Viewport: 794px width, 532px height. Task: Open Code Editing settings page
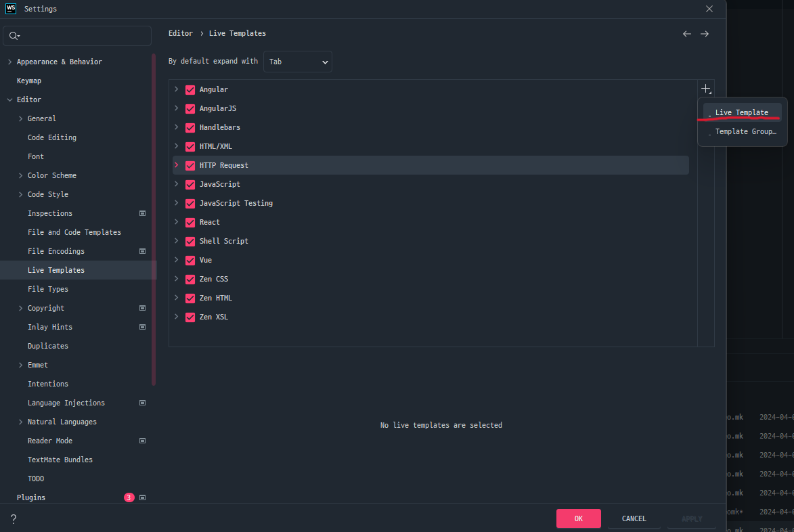(52, 137)
